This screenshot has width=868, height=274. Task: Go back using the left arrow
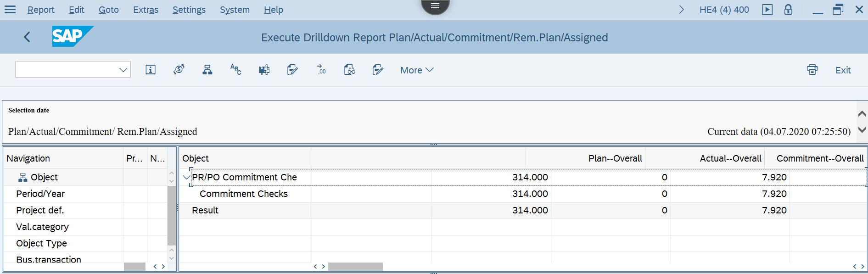[27, 37]
